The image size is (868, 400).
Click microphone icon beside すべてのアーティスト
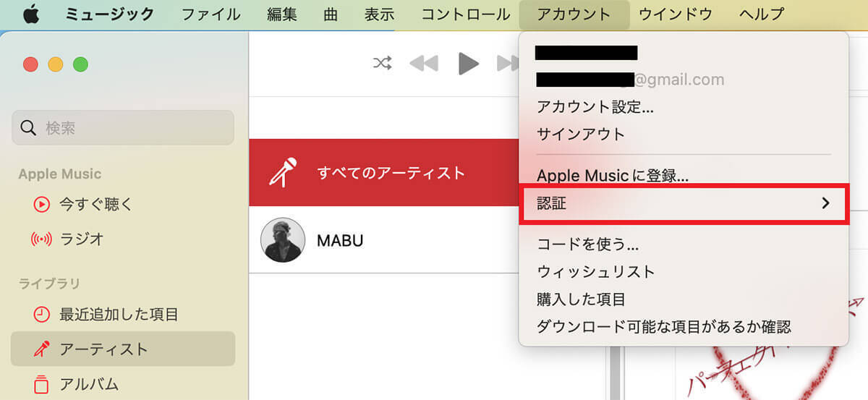[283, 173]
